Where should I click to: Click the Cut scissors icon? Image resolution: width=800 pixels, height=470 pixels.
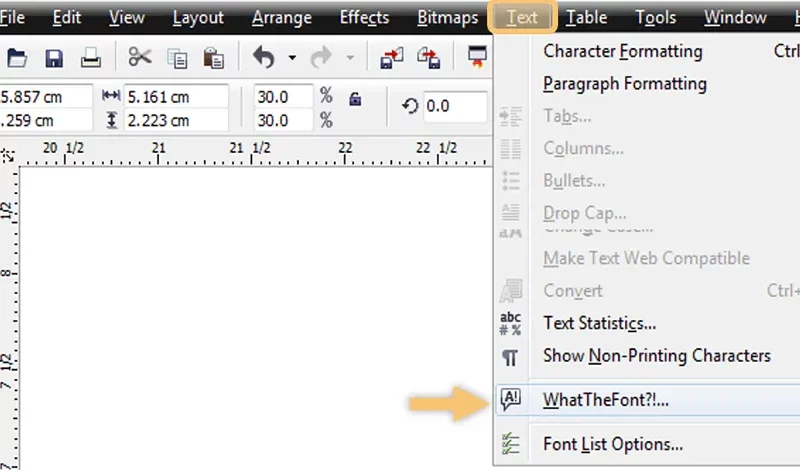click(x=140, y=57)
